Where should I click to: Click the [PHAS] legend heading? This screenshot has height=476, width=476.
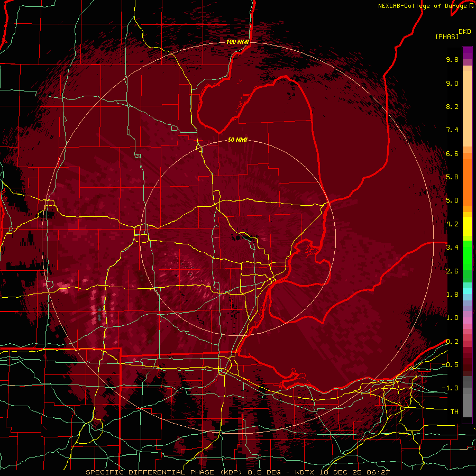pos(447,36)
